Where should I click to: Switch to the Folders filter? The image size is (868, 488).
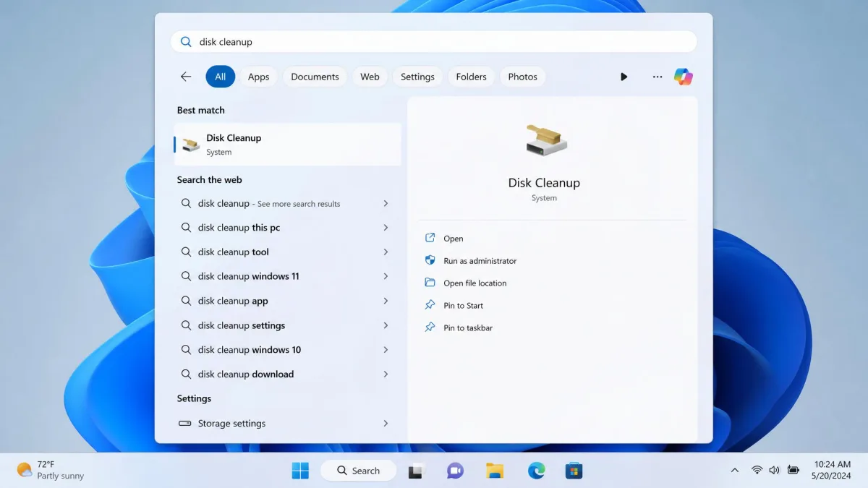(x=471, y=77)
